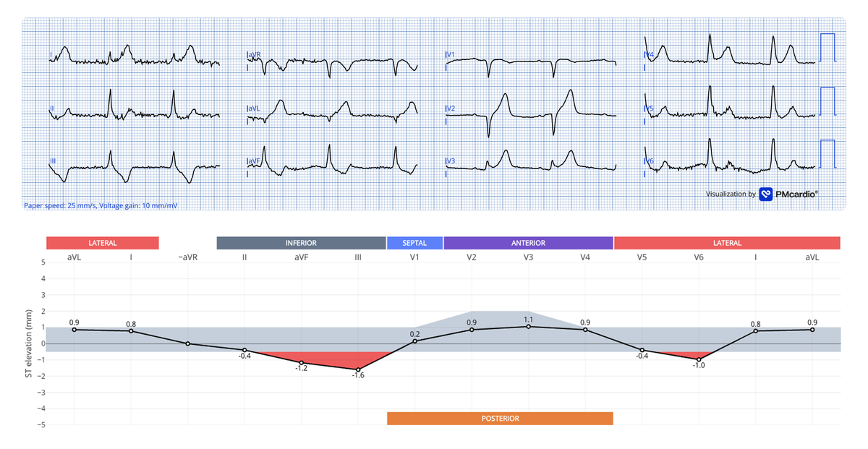The image size is (868, 449).
Task: Click the calibration pulse beside lead V4
Action: coord(827,48)
